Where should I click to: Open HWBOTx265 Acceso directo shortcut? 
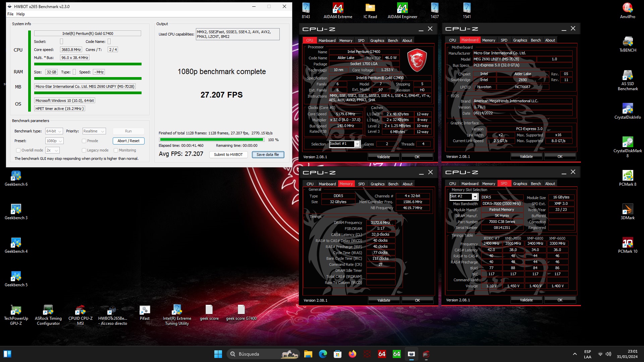(113, 315)
